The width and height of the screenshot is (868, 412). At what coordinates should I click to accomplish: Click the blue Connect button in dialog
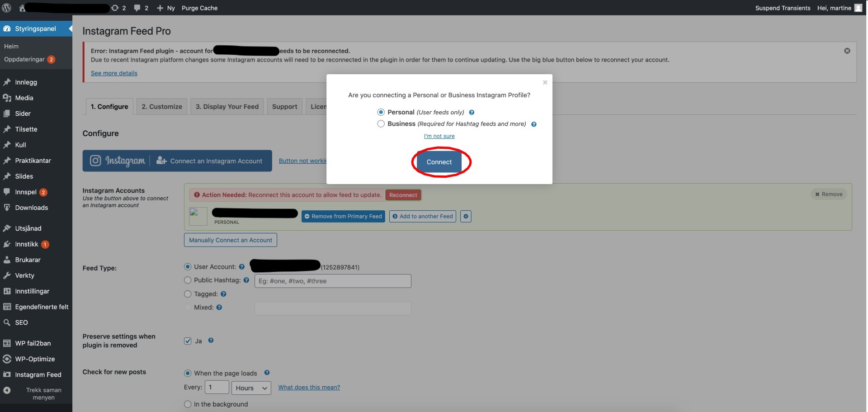[439, 162]
